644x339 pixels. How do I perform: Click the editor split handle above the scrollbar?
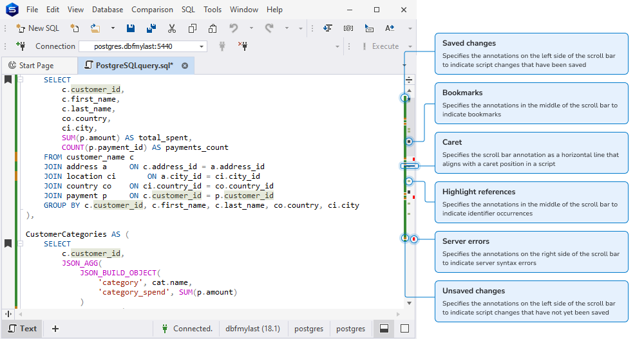click(x=409, y=80)
